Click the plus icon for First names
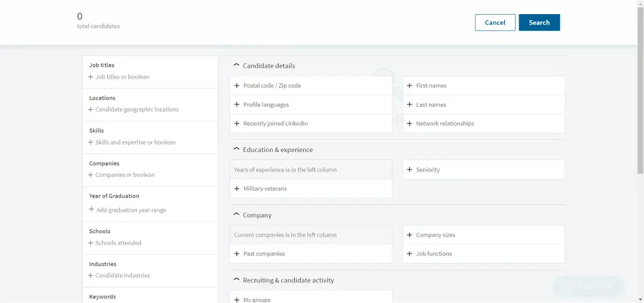 coord(409,86)
